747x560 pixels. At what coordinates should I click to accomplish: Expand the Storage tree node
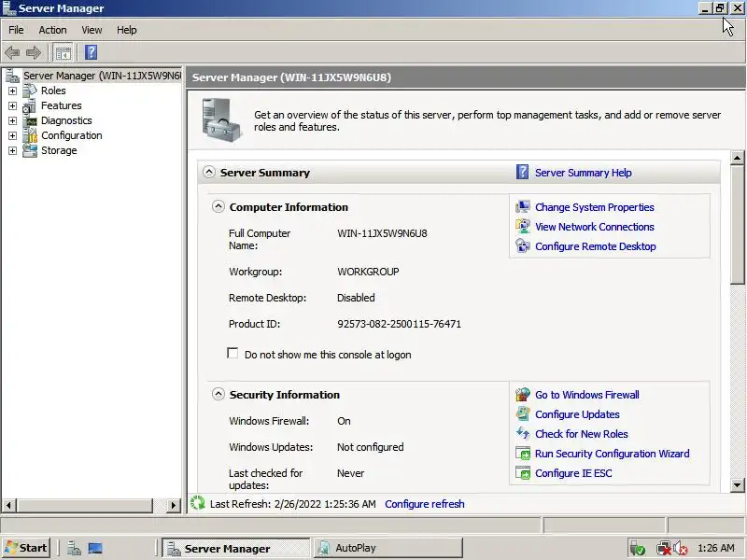[12, 150]
